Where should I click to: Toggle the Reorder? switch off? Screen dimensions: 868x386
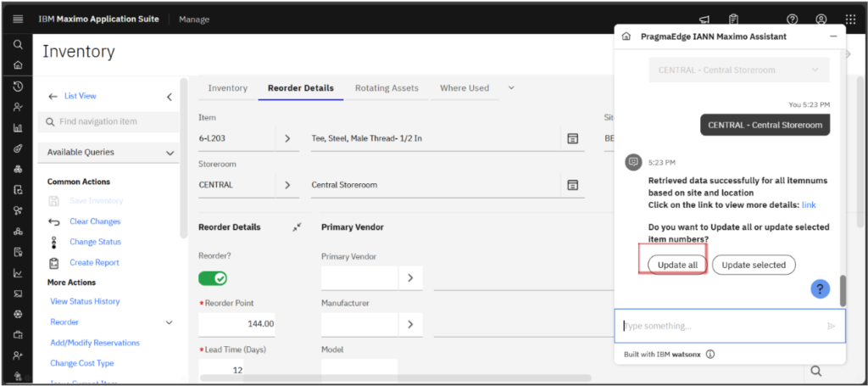[213, 278]
